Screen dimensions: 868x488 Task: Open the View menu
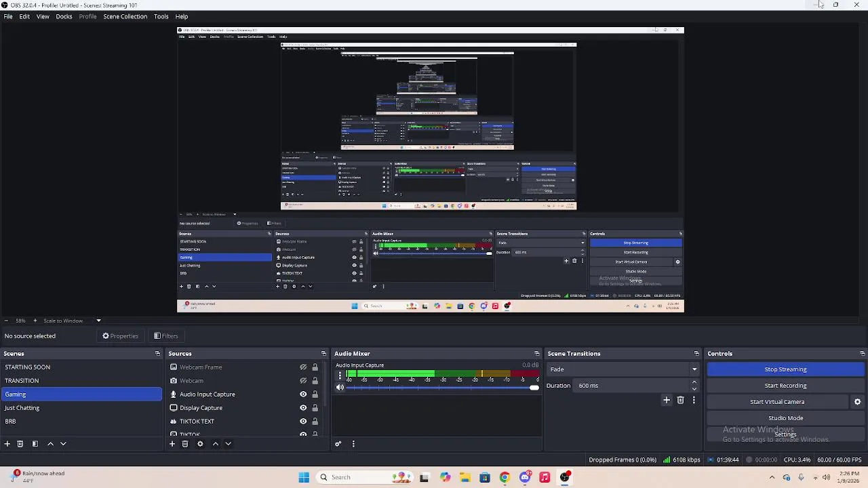(x=43, y=16)
